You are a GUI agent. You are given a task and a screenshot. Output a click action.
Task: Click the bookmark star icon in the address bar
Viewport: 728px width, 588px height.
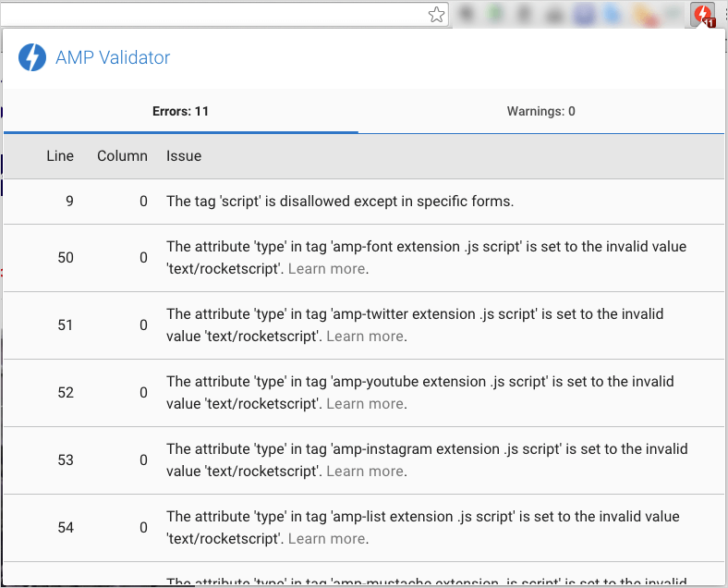436,15
